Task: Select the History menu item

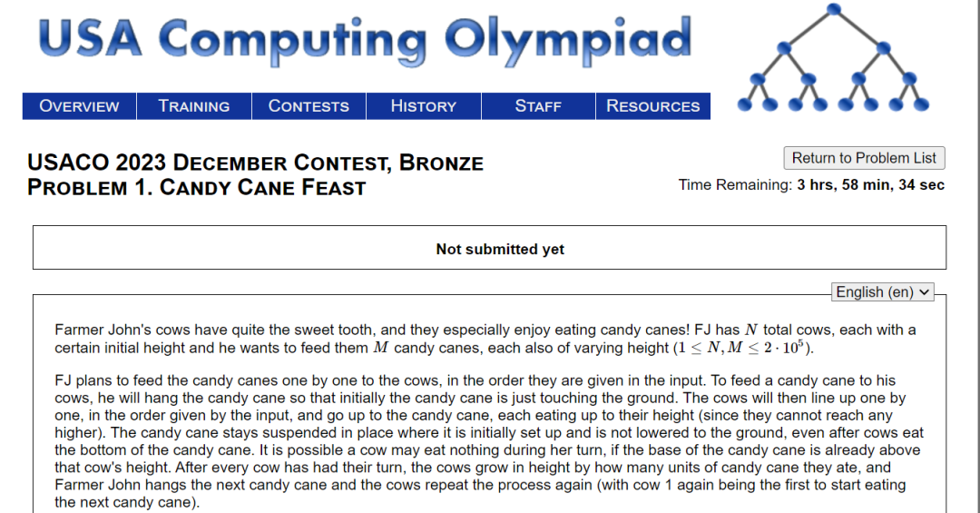Action: (424, 106)
